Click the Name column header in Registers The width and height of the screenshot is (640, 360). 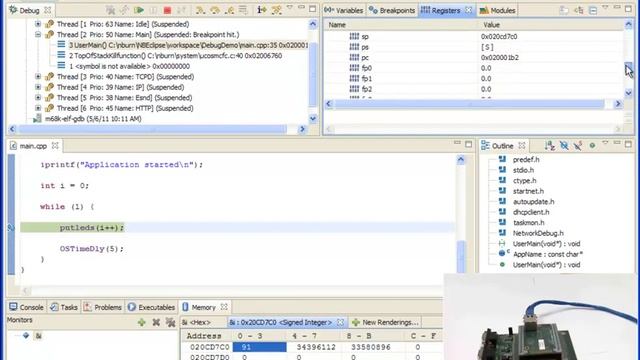[401, 25]
